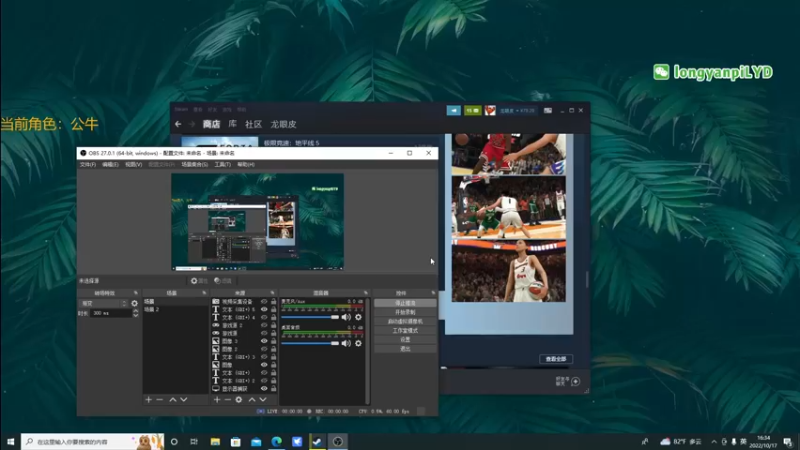Switch to Steam 社区 tab
800x450 pixels.
254,124
